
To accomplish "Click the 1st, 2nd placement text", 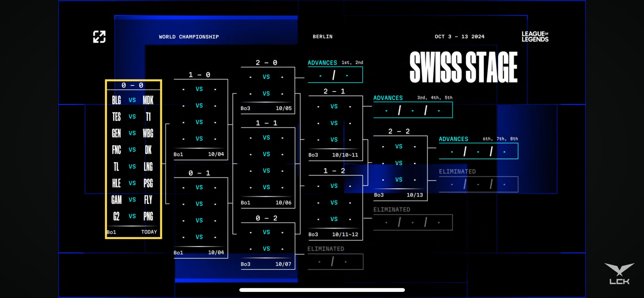I will [352, 62].
